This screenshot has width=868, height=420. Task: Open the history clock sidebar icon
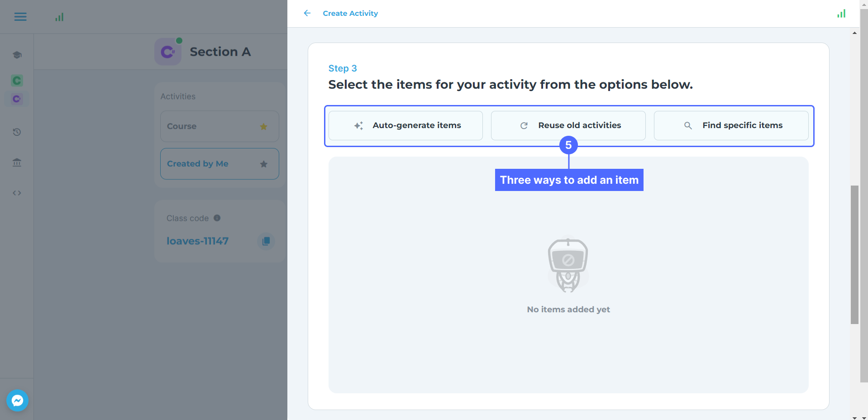[17, 132]
